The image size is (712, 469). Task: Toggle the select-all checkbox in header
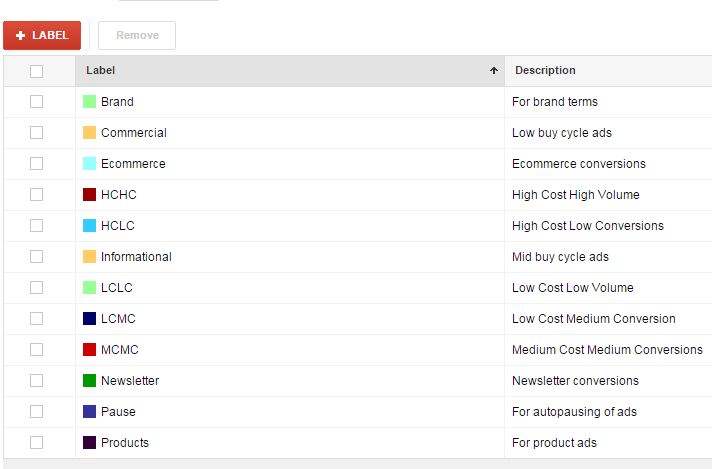[x=37, y=71]
